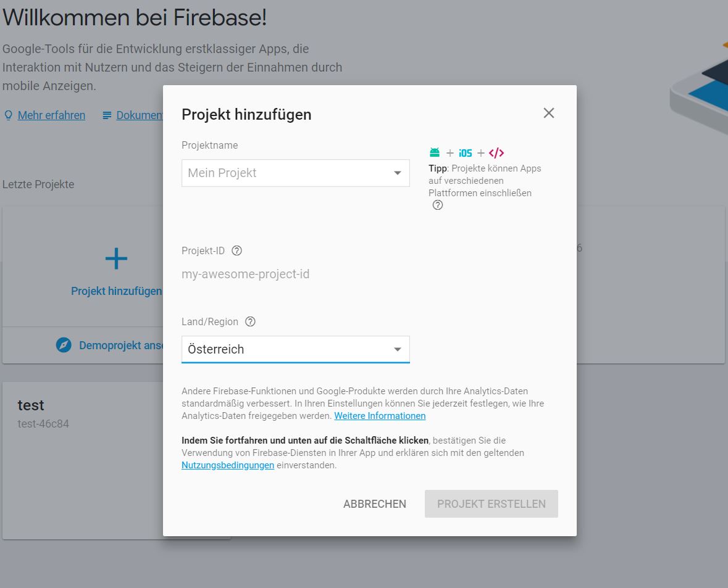This screenshot has height=588, width=728.
Task: Click the compass Demoprojekt icon
Action: [x=64, y=345]
